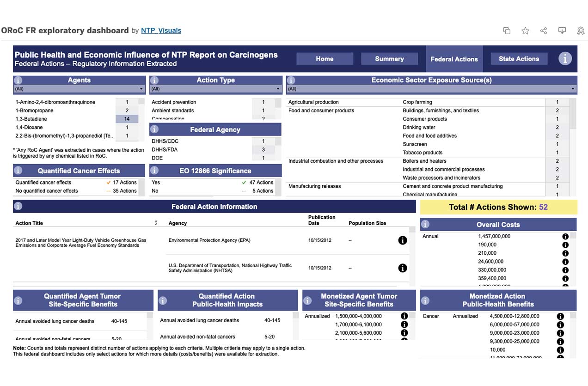Open the Agents panel info icon
This screenshot has width=588, height=386.
[x=18, y=80]
